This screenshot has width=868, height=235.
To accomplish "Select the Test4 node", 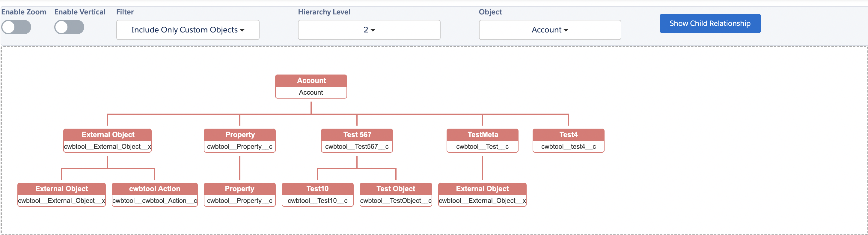I will click(x=568, y=140).
